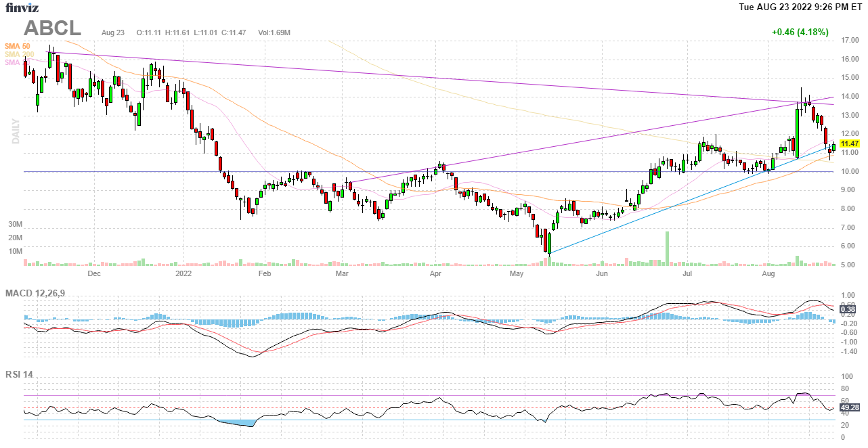Click the finviz logo
This screenshot has height=448, width=868.
point(22,7)
